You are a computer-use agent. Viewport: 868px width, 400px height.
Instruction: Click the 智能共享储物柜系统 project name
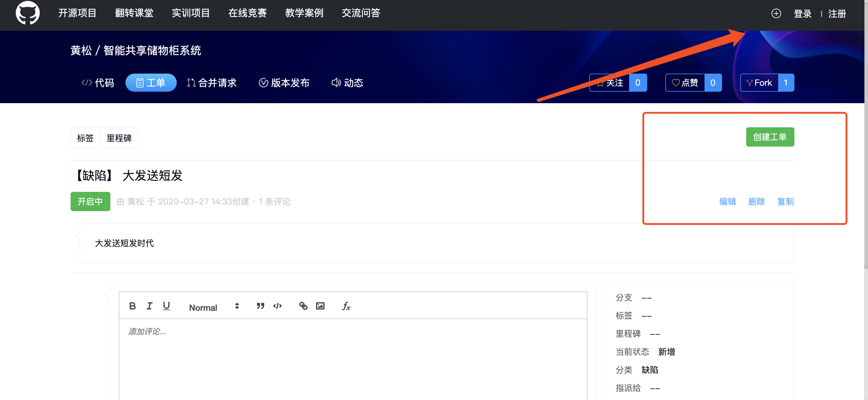point(152,51)
